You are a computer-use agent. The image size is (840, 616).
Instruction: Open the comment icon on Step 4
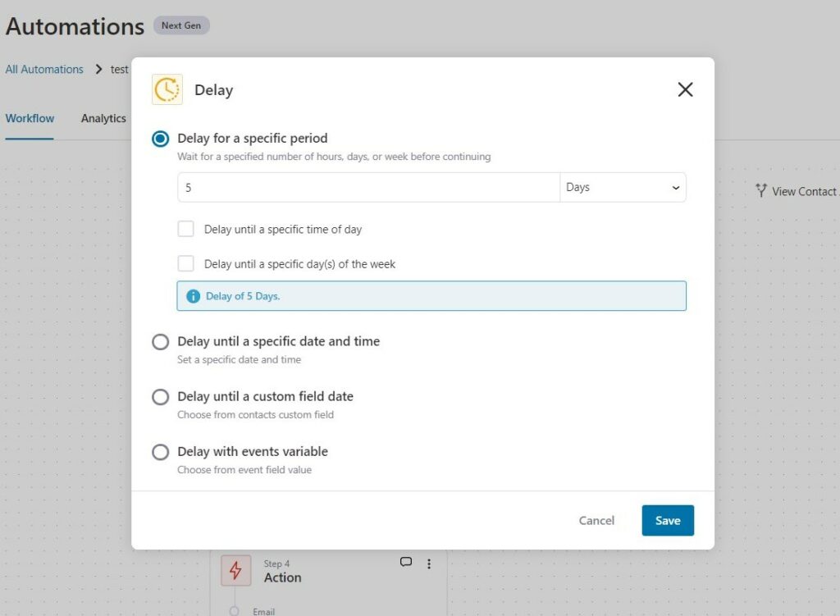tap(406, 562)
